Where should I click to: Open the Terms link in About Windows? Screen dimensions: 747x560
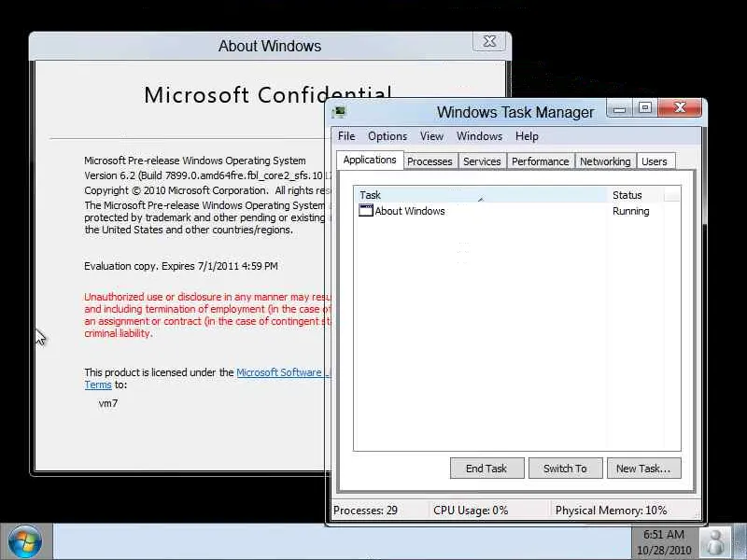point(98,385)
